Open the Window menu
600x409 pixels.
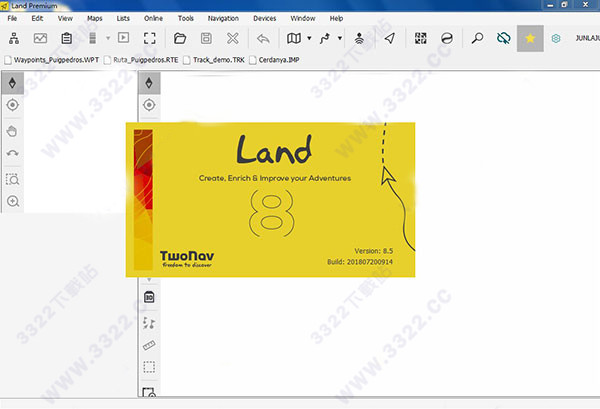tap(303, 18)
